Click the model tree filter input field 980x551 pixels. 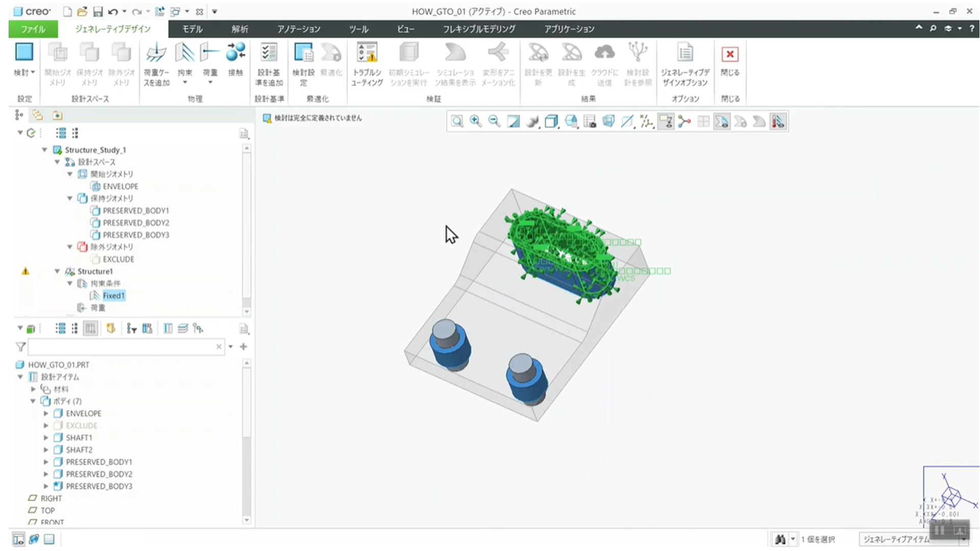point(122,347)
